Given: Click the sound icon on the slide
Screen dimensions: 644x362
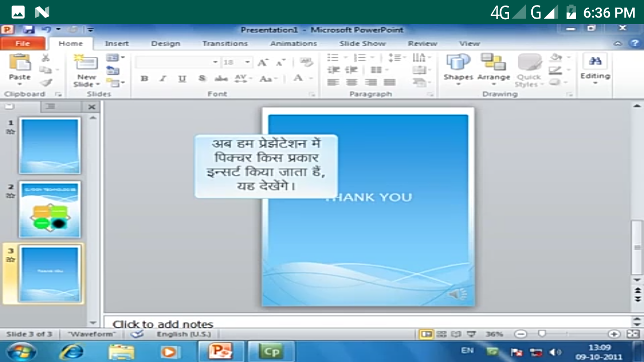Looking at the screenshot, I should 457,294.
